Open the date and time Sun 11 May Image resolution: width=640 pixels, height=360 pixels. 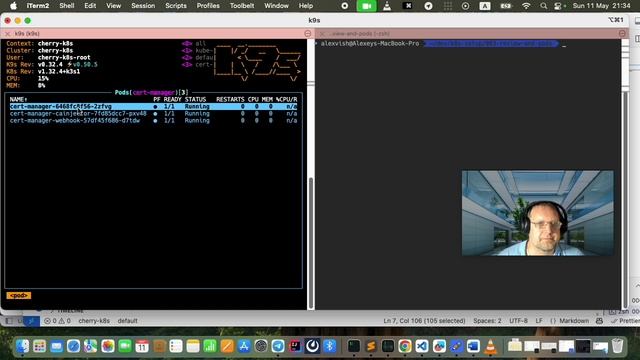point(601,6)
